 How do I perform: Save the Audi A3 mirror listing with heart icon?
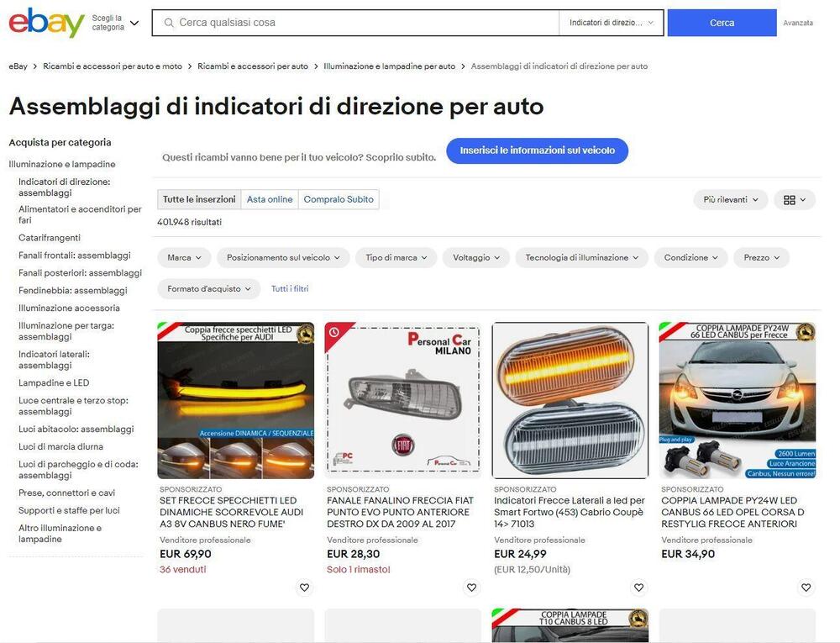pos(304,588)
